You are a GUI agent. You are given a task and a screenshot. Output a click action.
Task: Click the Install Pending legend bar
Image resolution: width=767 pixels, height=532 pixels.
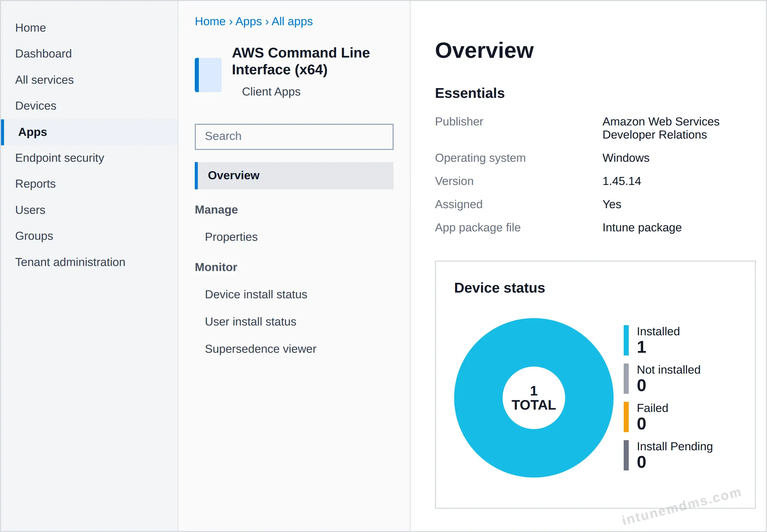626,455
